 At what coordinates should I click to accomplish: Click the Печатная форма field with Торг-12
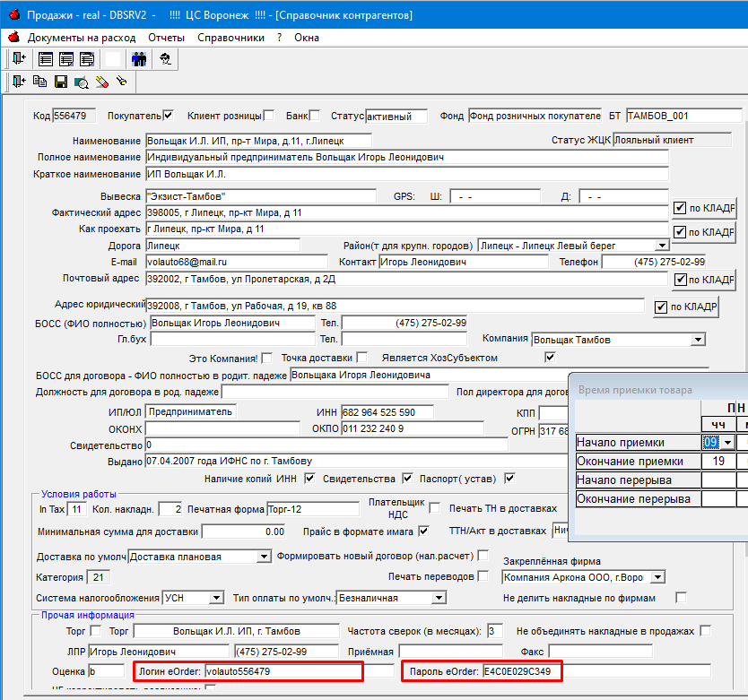pos(313,509)
